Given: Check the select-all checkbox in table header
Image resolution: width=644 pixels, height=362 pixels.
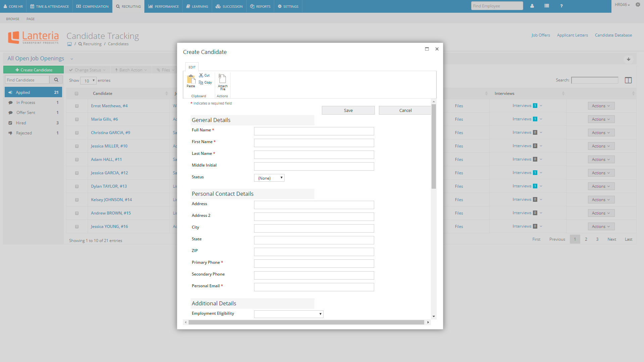Looking at the screenshot, I should 77,94.
